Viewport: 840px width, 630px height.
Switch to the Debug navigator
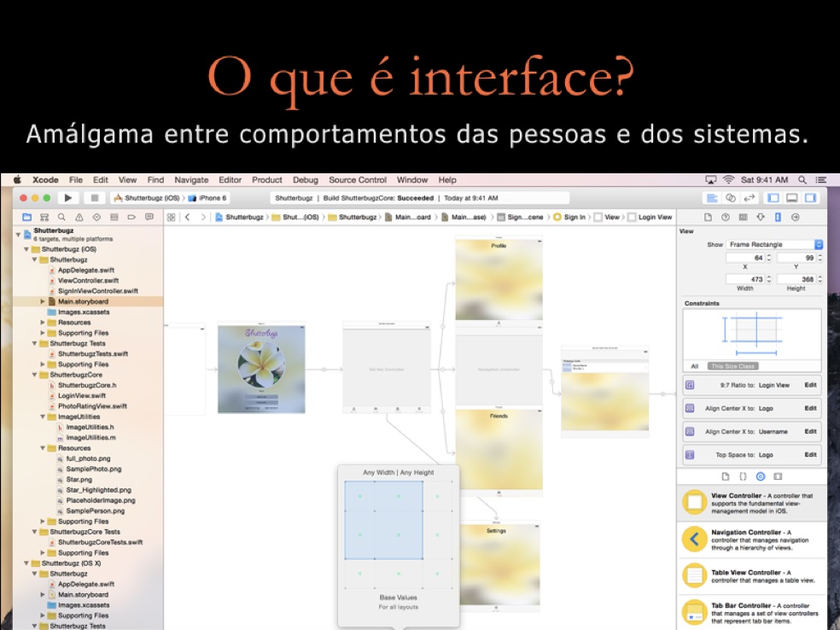click(x=114, y=217)
